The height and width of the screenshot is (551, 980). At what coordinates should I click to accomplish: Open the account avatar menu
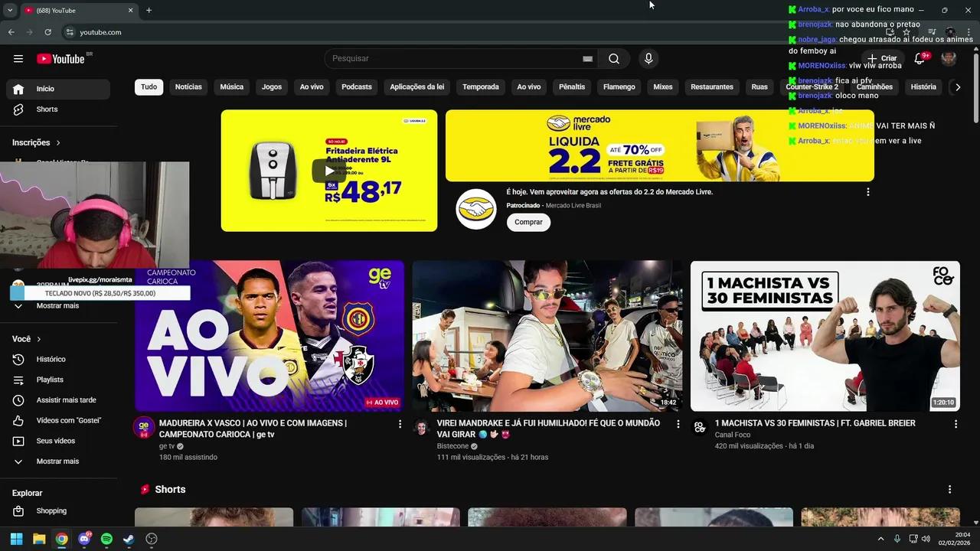tap(949, 59)
